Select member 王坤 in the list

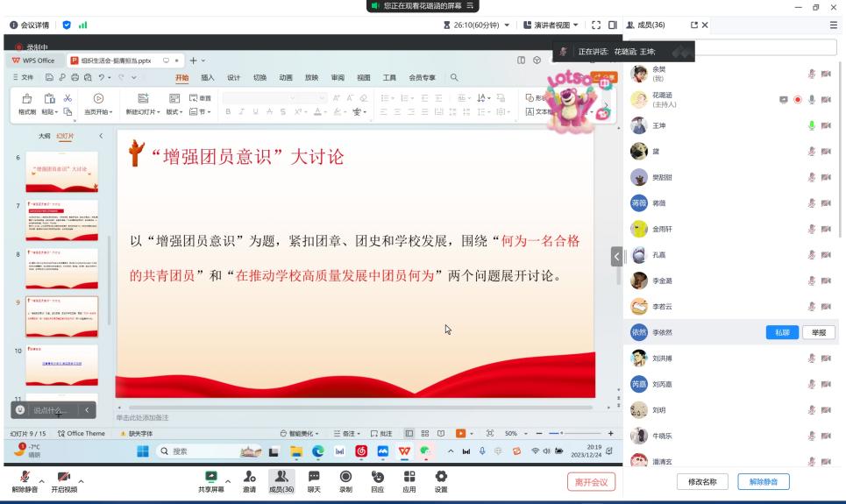[x=659, y=125]
